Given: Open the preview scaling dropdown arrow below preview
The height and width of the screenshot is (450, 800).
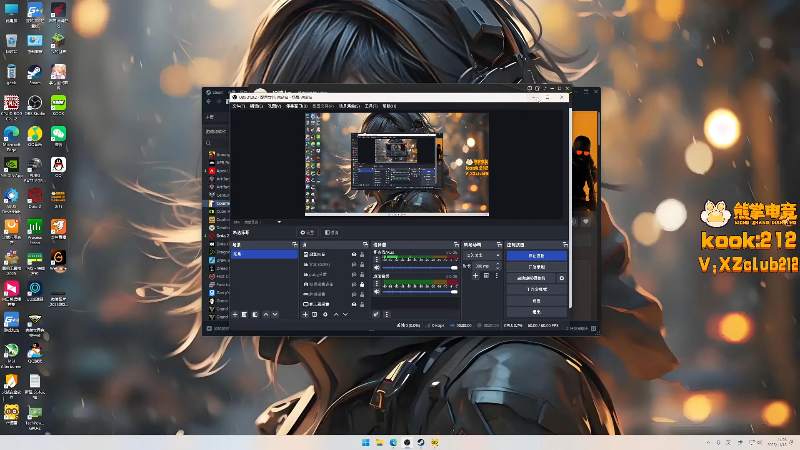Looking at the screenshot, I should coord(279,222).
